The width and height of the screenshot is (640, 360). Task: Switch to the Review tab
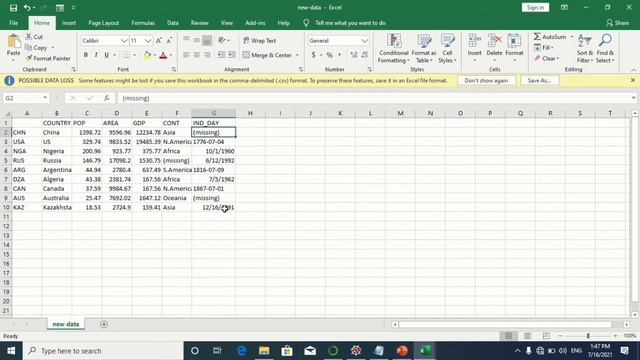tap(200, 23)
